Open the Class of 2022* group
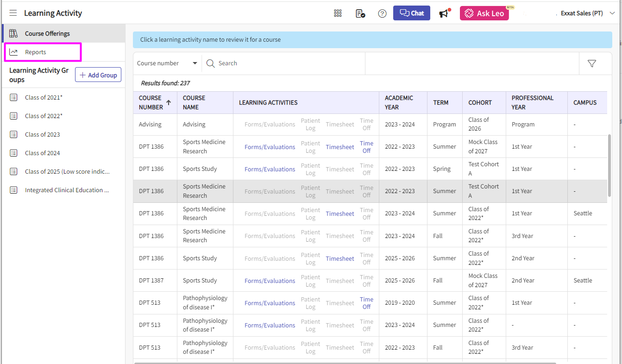 [44, 116]
